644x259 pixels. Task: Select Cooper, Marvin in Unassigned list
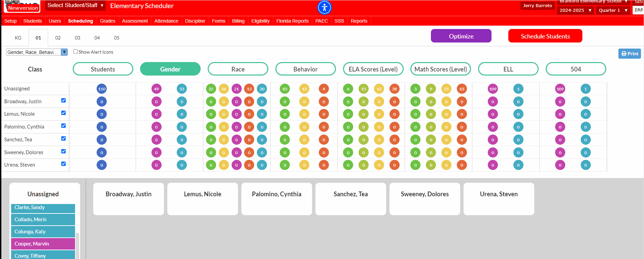43,244
